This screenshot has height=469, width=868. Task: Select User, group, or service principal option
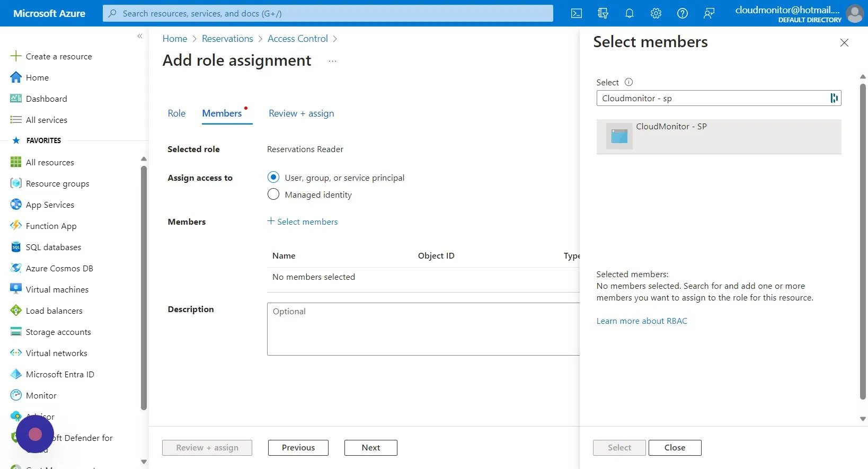click(273, 178)
